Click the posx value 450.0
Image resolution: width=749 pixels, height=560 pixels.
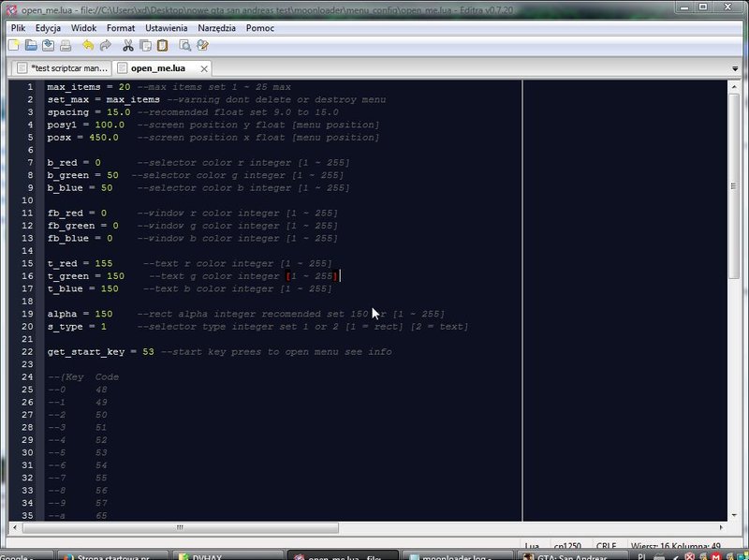pos(104,138)
